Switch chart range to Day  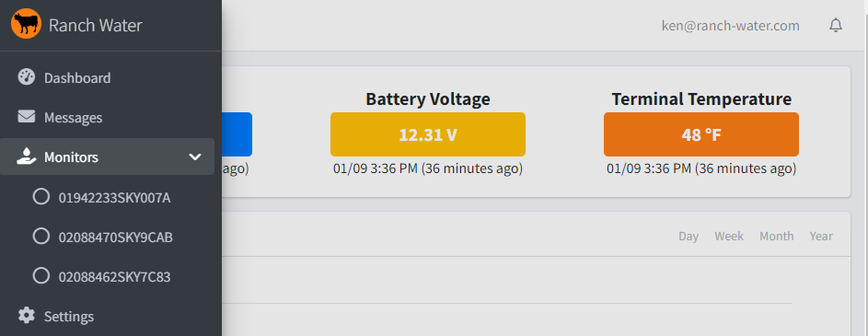[689, 237]
